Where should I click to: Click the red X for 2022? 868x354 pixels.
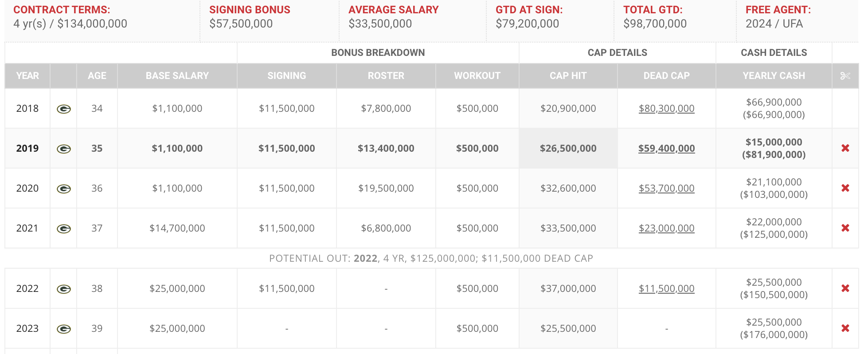pyautogui.click(x=845, y=288)
